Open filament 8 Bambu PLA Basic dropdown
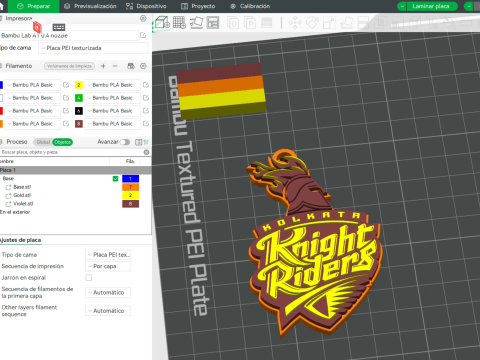This screenshot has height=360, width=480. (112, 124)
